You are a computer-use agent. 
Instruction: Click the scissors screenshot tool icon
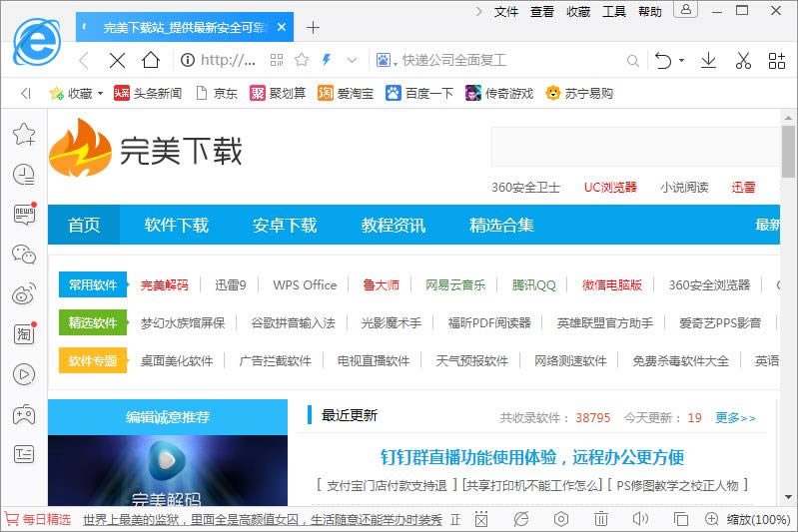point(742,60)
